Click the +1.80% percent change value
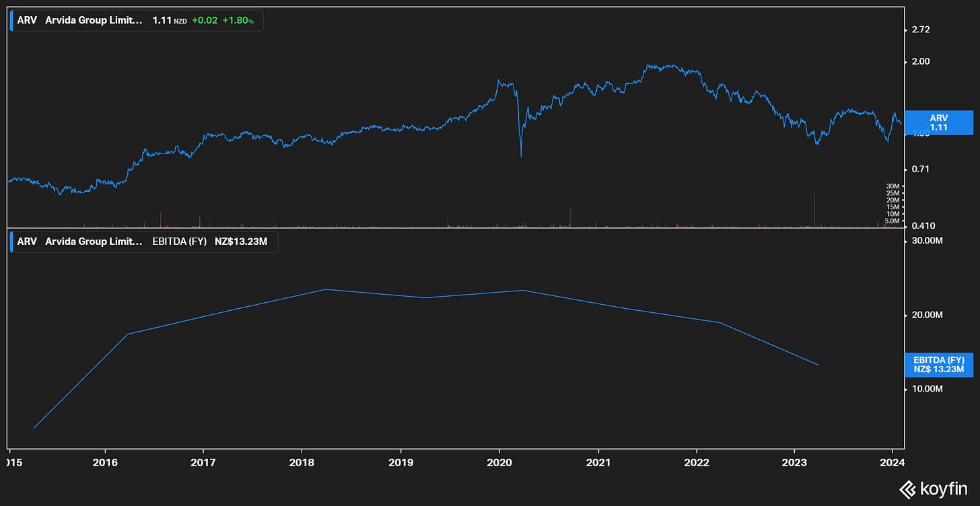 238,21
